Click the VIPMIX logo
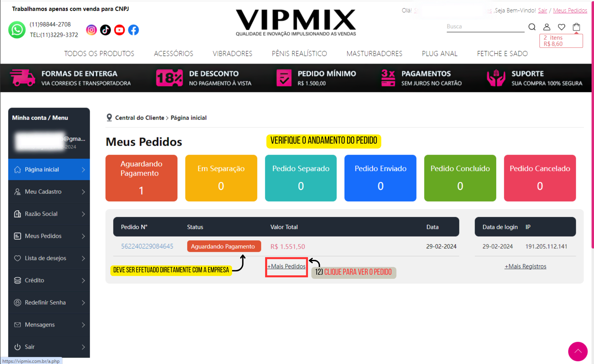 296,22
